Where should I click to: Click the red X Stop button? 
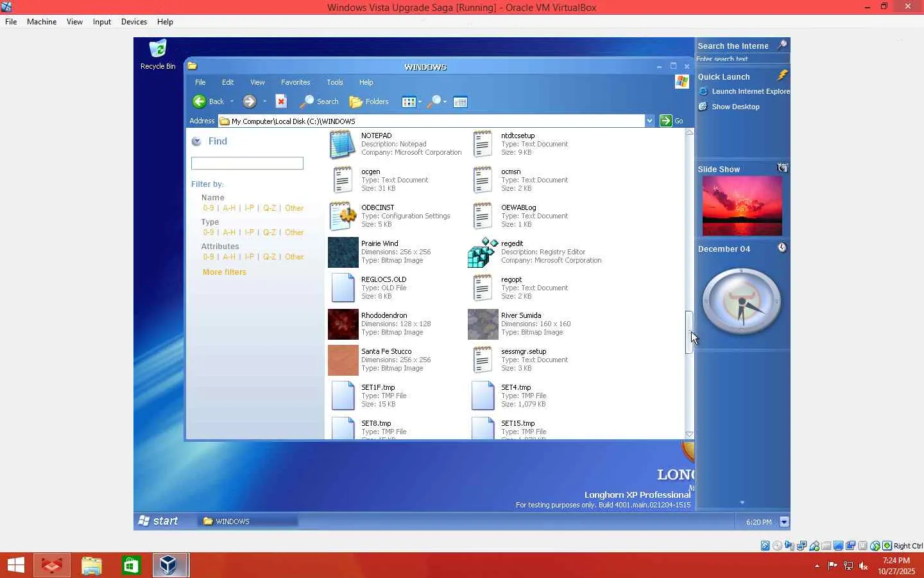pos(280,101)
